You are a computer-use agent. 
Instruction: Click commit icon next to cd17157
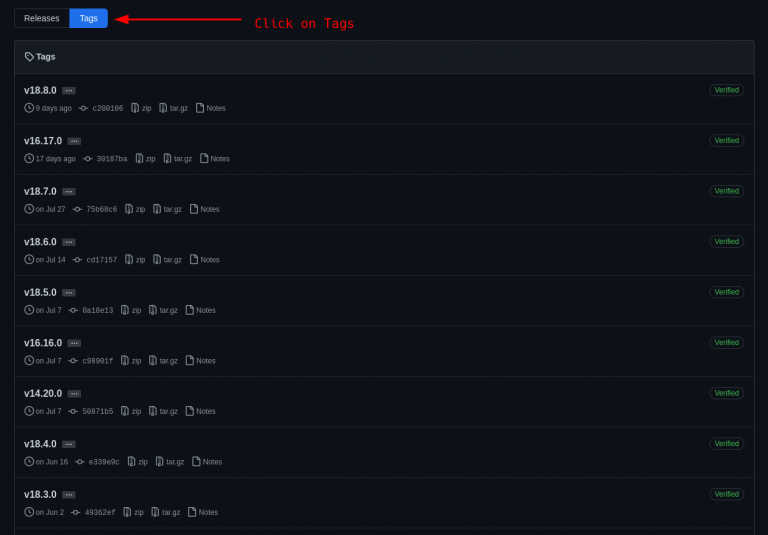tap(77, 260)
